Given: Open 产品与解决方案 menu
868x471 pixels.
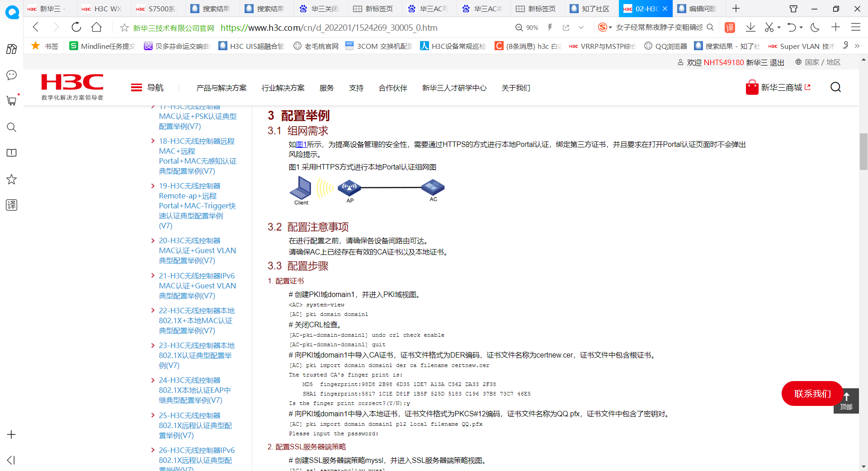Looking at the screenshot, I should [222, 88].
